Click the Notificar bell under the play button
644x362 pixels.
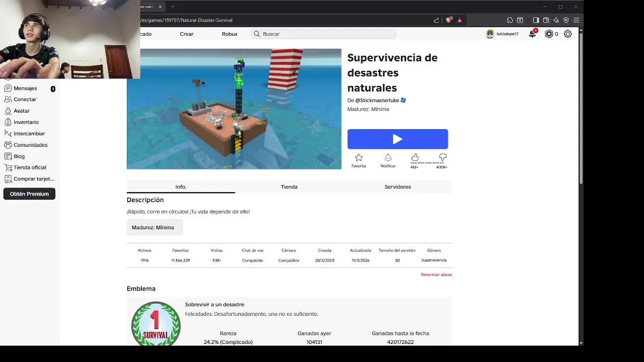(x=388, y=158)
